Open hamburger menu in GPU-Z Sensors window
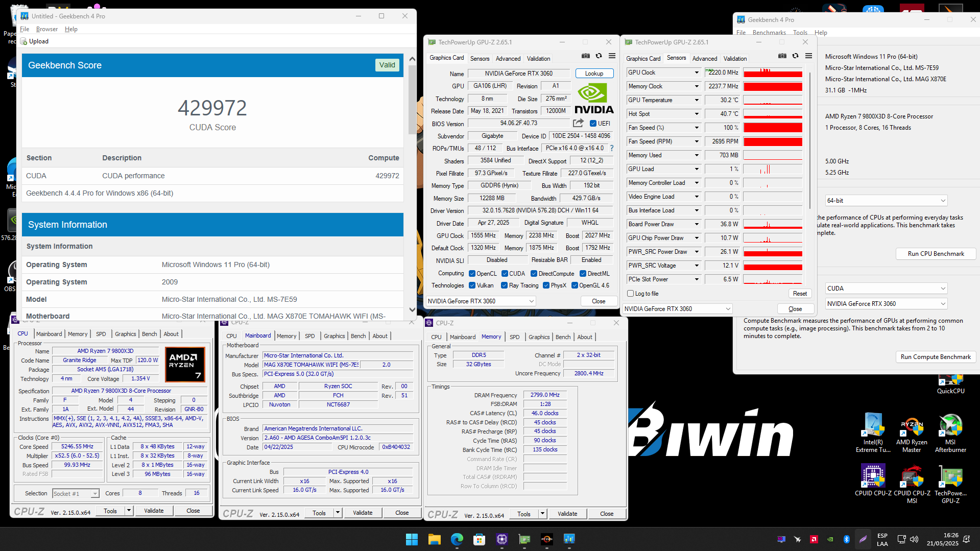 808,56
